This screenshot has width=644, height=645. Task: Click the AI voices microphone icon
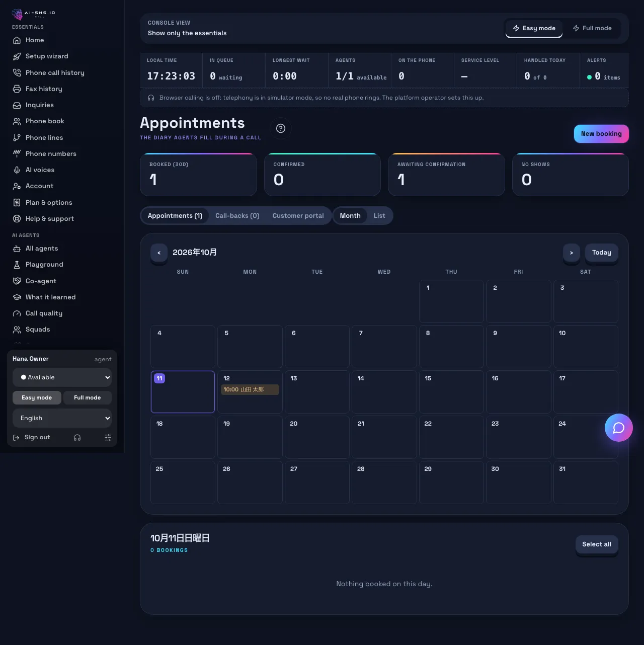point(17,170)
